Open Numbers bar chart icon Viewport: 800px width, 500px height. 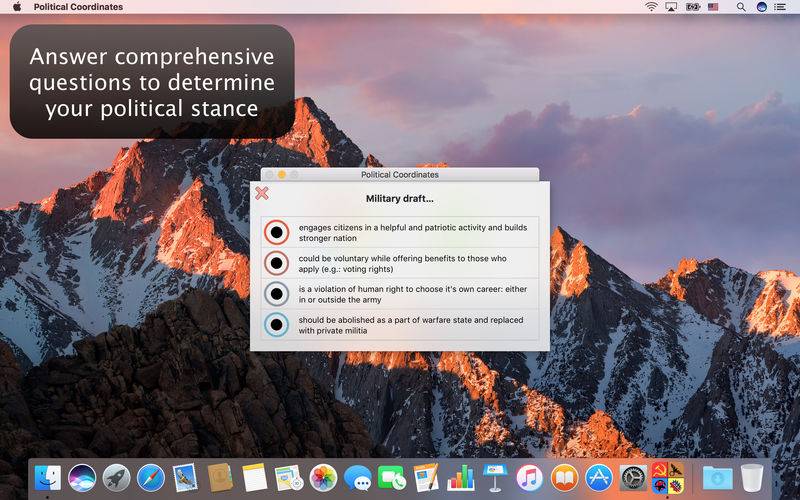point(461,478)
